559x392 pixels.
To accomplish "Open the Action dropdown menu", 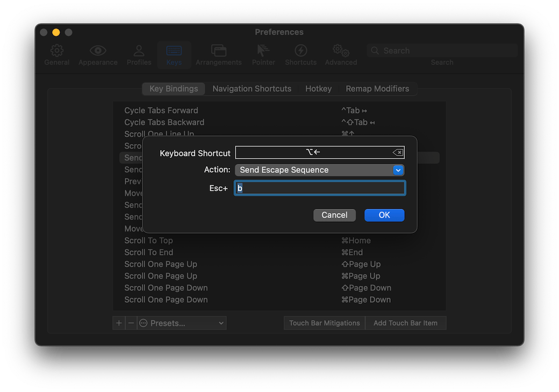I will point(319,170).
